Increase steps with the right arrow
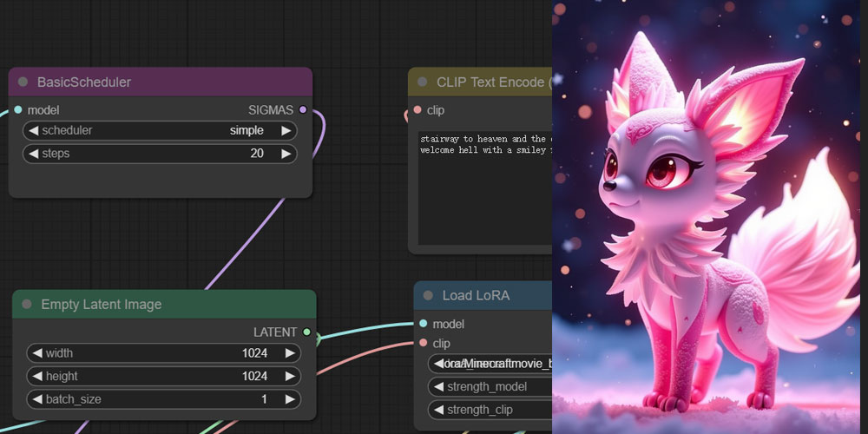The image size is (868, 434). 286,154
